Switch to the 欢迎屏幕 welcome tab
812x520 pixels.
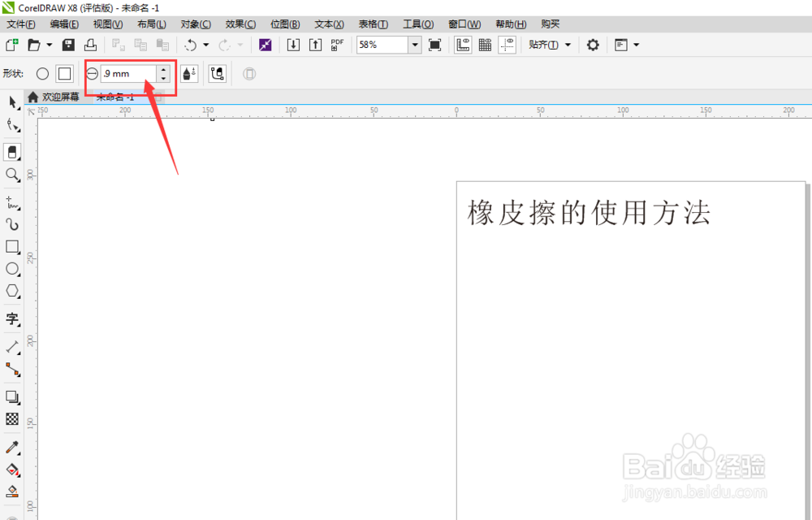coord(61,96)
